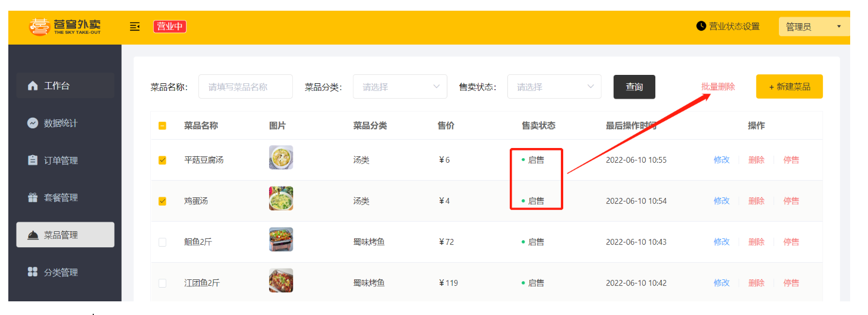Click the clock icon beside 营业状态设置

[x=702, y=26]
